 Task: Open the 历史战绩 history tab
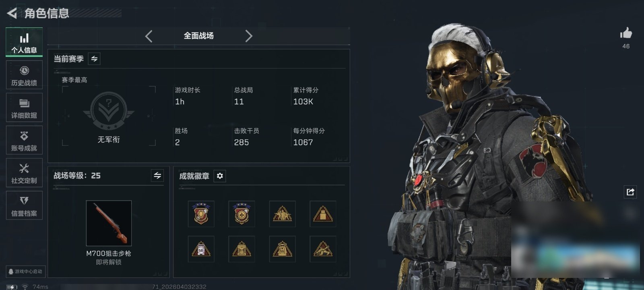coord(24,75)
